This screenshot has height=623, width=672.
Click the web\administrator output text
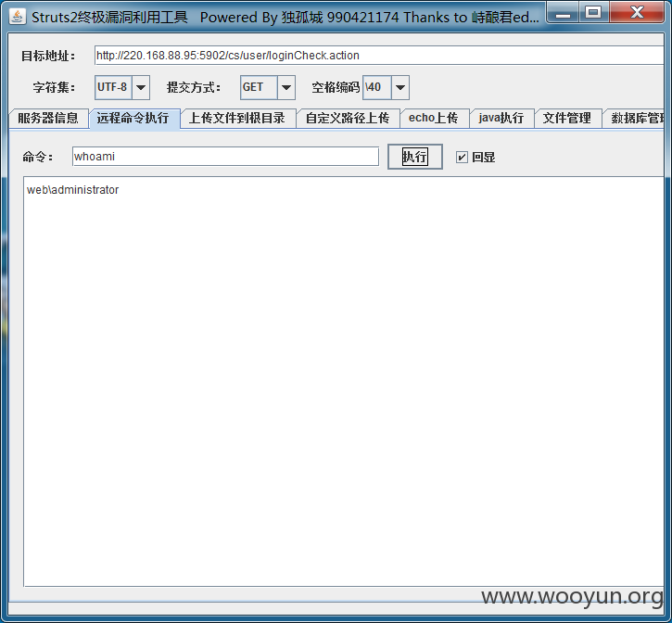[73, 190]
